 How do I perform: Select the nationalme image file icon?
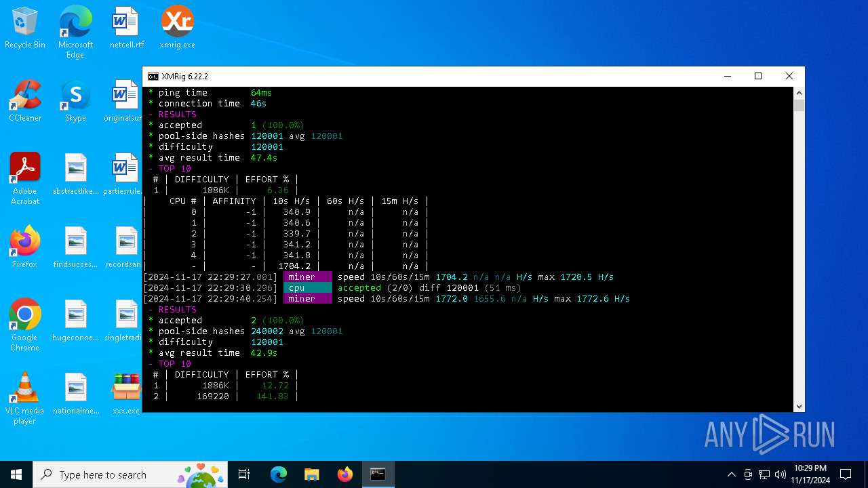(75, 394)
